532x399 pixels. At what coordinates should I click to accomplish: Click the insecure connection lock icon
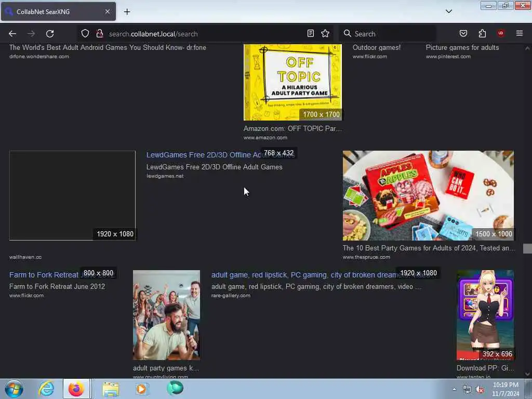(x=99, y=34)
